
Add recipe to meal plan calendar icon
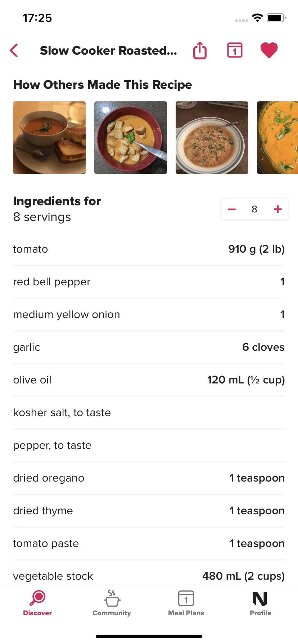[x=235, y=50]
